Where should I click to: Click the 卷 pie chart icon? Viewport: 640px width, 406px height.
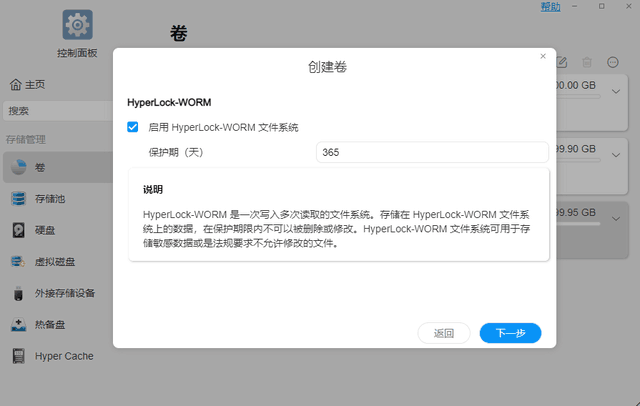tap(18, 167)
